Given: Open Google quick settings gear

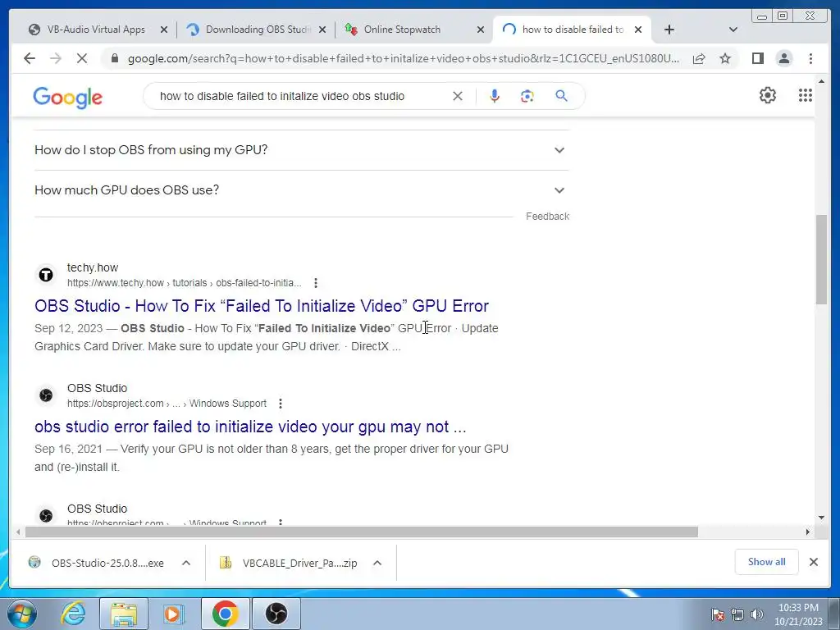Looking at the screenshot, I should click(768, 95).
